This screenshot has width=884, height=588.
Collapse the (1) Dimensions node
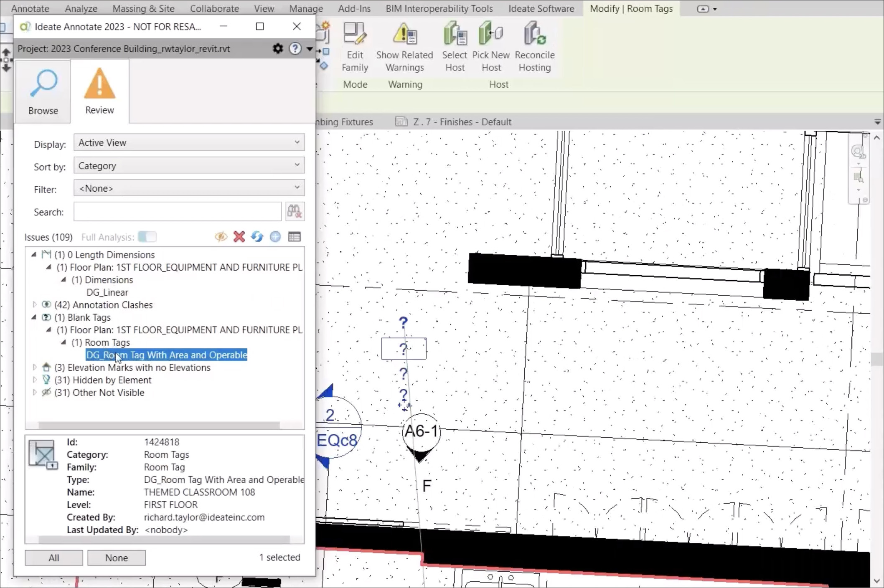click(64, 279)
